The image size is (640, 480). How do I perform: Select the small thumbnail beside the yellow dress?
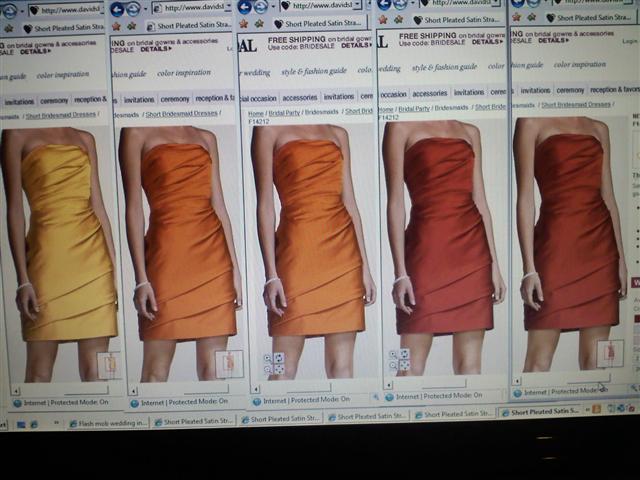pyautogui.click(x=108, y=365)
